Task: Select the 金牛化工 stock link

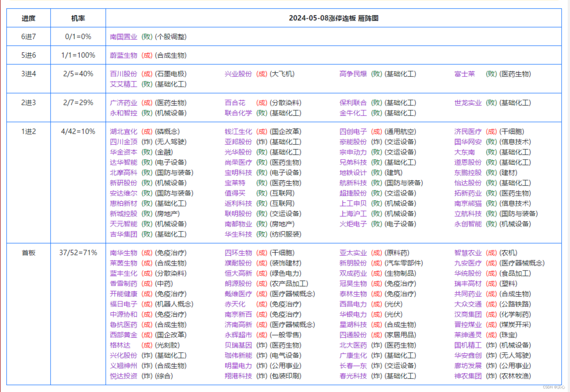Action: 353,113
